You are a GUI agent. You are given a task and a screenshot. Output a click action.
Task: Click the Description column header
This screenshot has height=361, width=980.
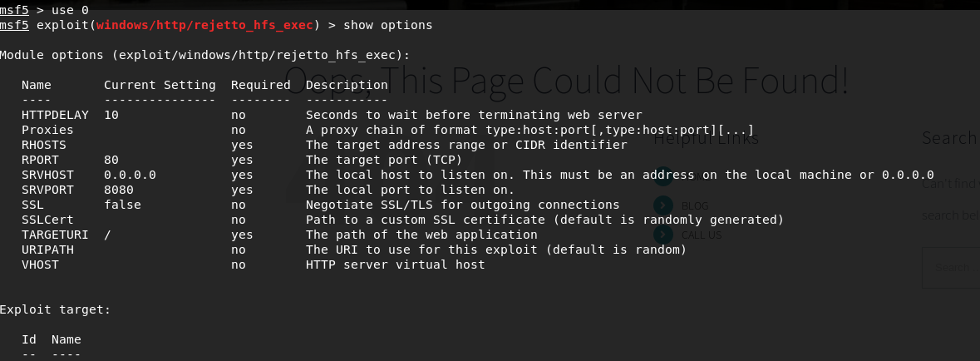pyautogui.click(x=347, y=85)
